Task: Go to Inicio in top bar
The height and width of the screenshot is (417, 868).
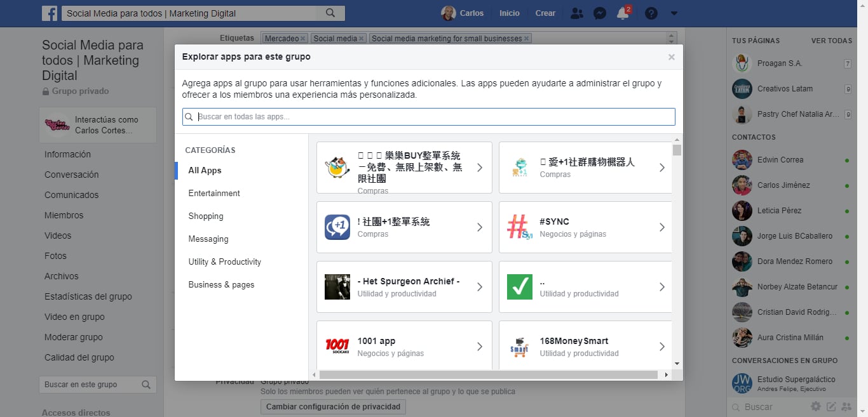Action: click(x=510, y=13)
